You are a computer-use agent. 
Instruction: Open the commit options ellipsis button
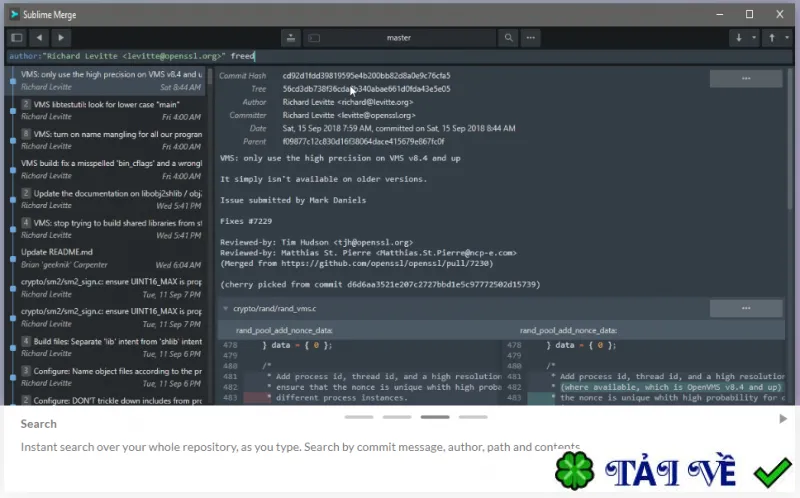745,78
